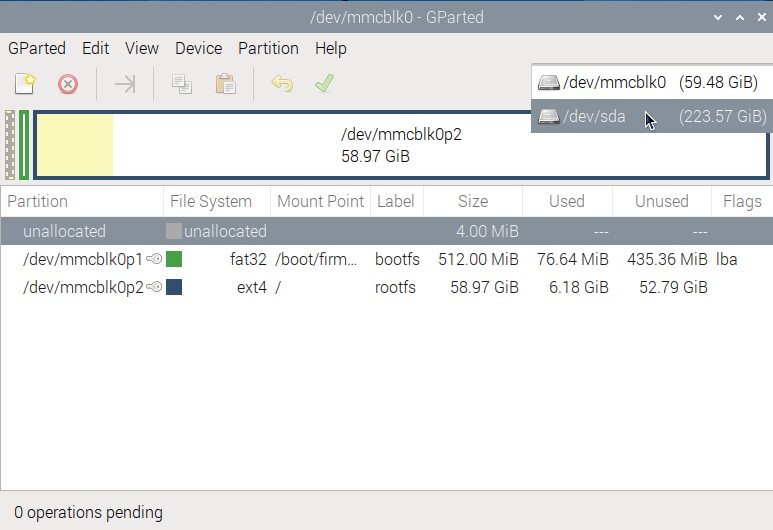Screen dimensions: 773x530
Task: Sort by Used column header
Action: point(567,201)
